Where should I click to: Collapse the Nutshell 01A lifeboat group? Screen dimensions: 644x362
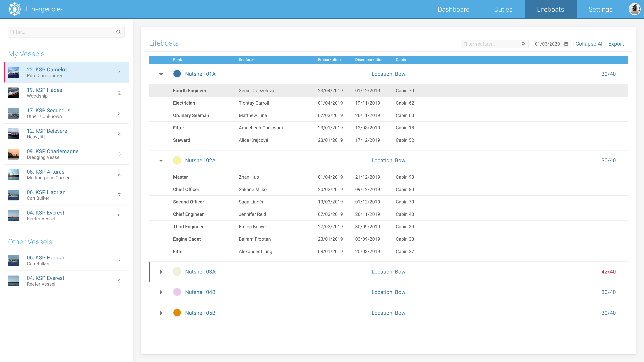[161, 74]
